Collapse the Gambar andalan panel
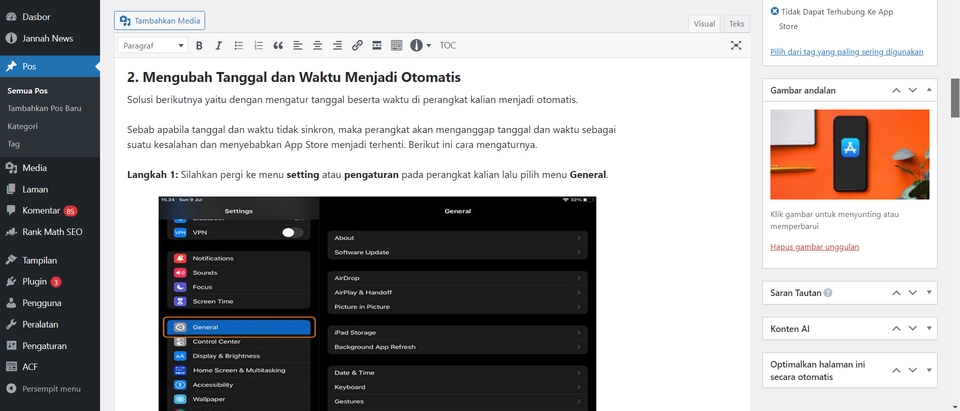 coord(929,90)
